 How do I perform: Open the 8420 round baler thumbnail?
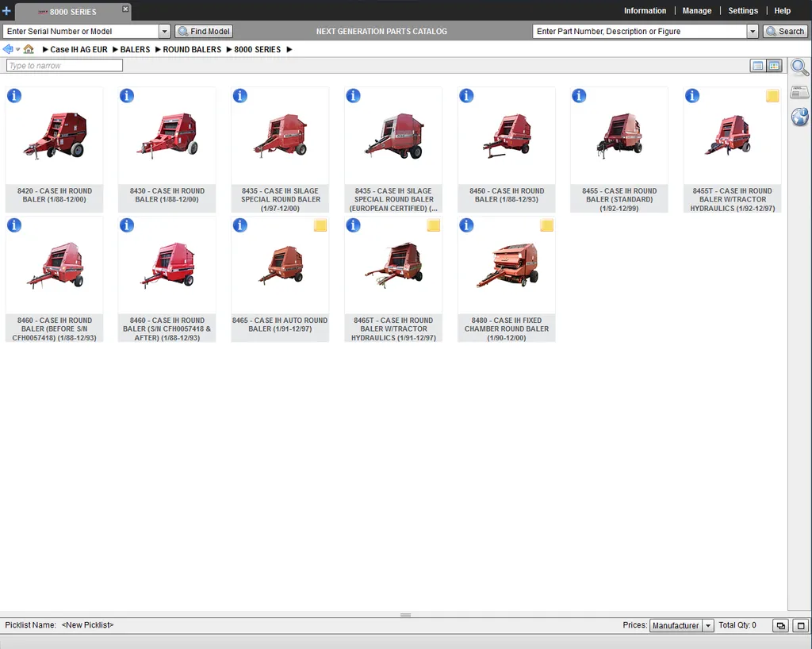point(55,136)
